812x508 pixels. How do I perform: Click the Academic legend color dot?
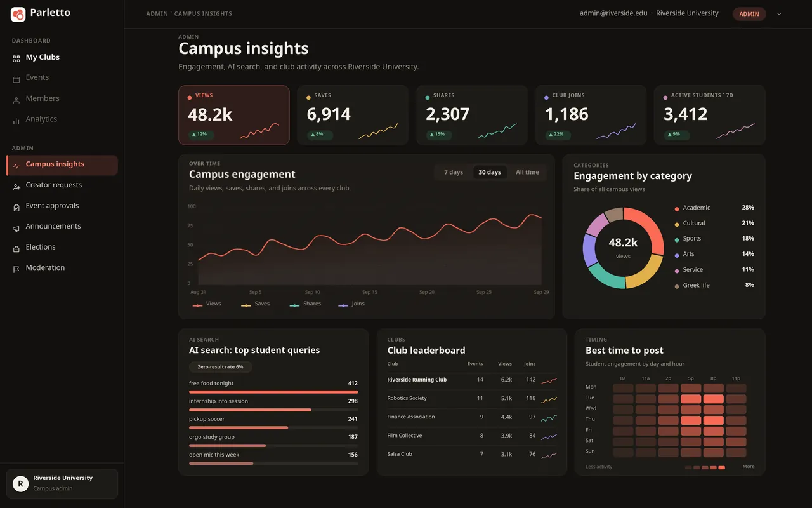pos(677,208)
